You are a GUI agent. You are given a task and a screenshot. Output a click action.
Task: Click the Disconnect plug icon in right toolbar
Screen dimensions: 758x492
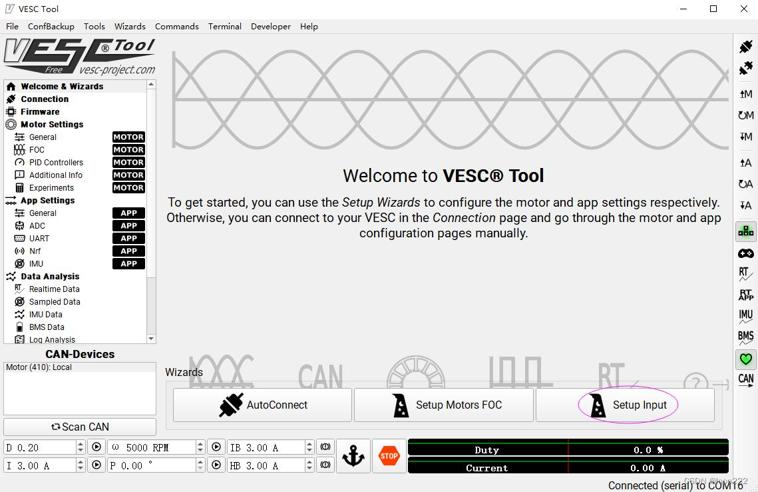pyautogui.click(x=745, y=68)
